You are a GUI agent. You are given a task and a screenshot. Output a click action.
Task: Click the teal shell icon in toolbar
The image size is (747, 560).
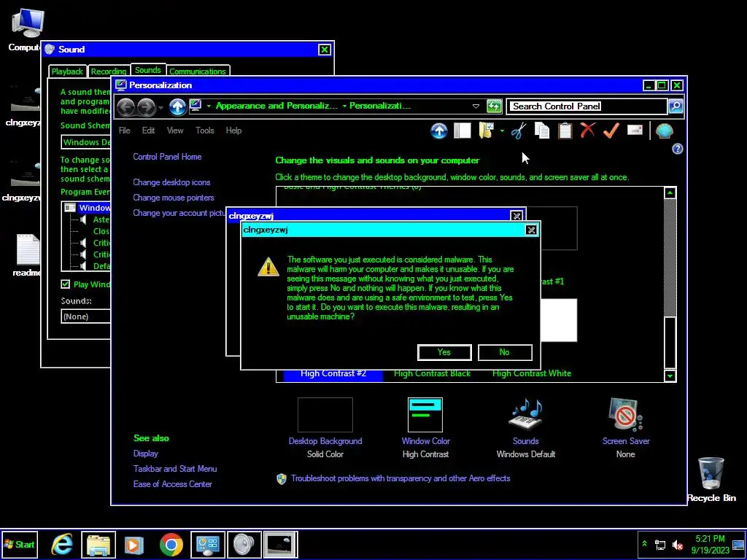click(x=664, y=131)
